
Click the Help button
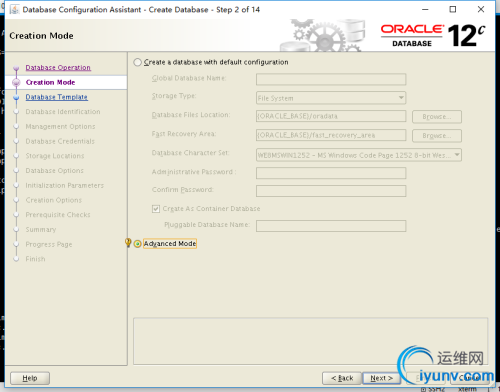[x=30, y=378]
